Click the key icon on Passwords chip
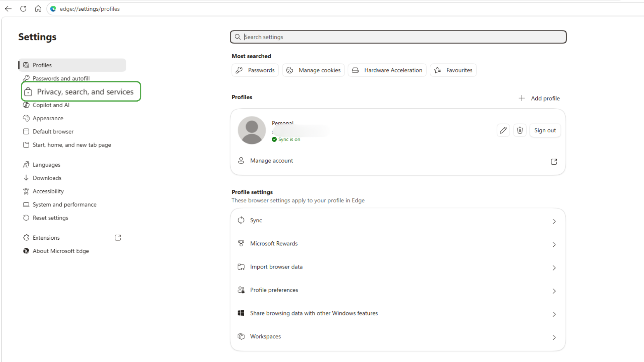The height and width of the screenshot is (362, 644). click(x=239, y=70)
